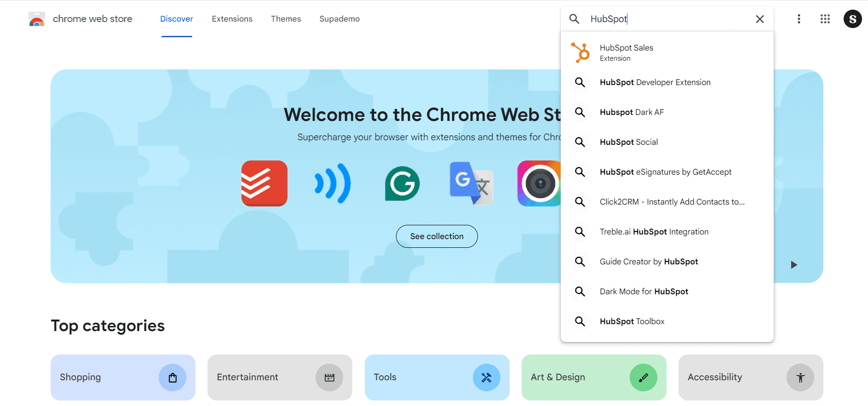Open the Supademo tab
Viewport: 868px width, 406px height.
339,19
